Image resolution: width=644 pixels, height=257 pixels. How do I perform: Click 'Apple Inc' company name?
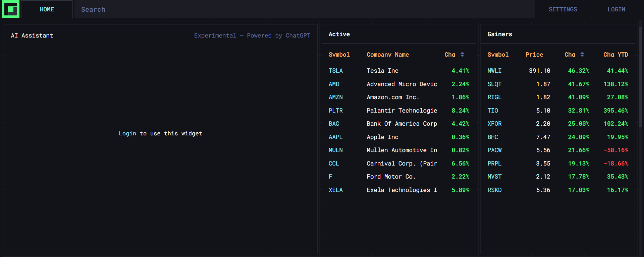tap(382, 137)
